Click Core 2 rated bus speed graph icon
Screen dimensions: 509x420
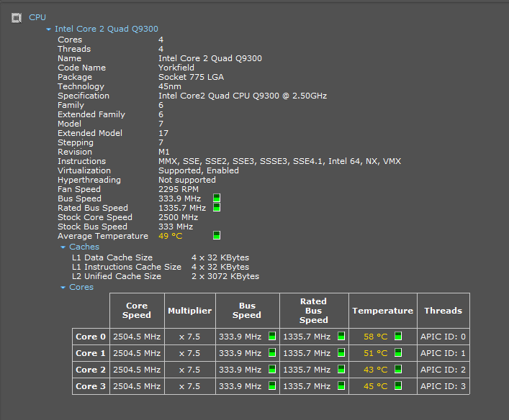pos(341,369)
